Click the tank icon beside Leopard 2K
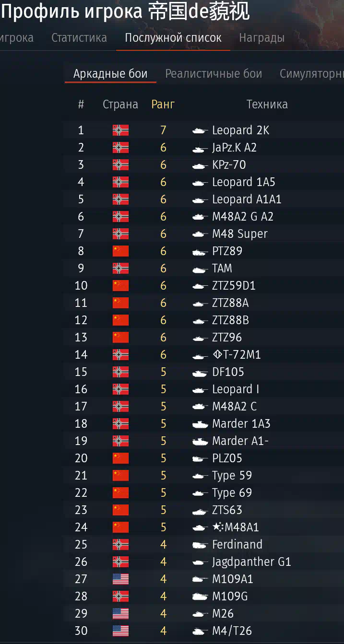Image resolution: width=344 pixels, height=644 pixels. point(200,130)
